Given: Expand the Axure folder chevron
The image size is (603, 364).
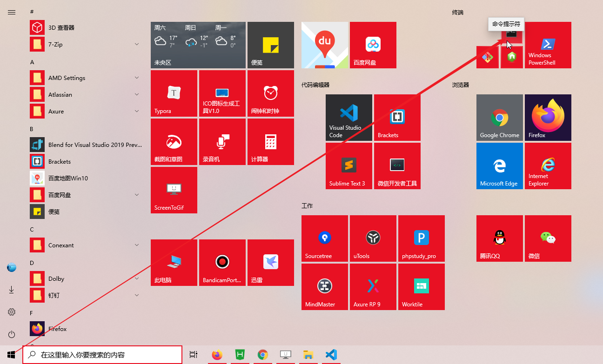Looking at the screenshot, I should 137,111.
